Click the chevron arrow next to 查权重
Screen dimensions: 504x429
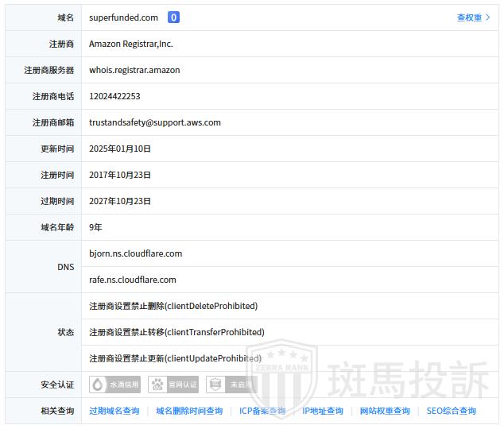click(488, 17)
